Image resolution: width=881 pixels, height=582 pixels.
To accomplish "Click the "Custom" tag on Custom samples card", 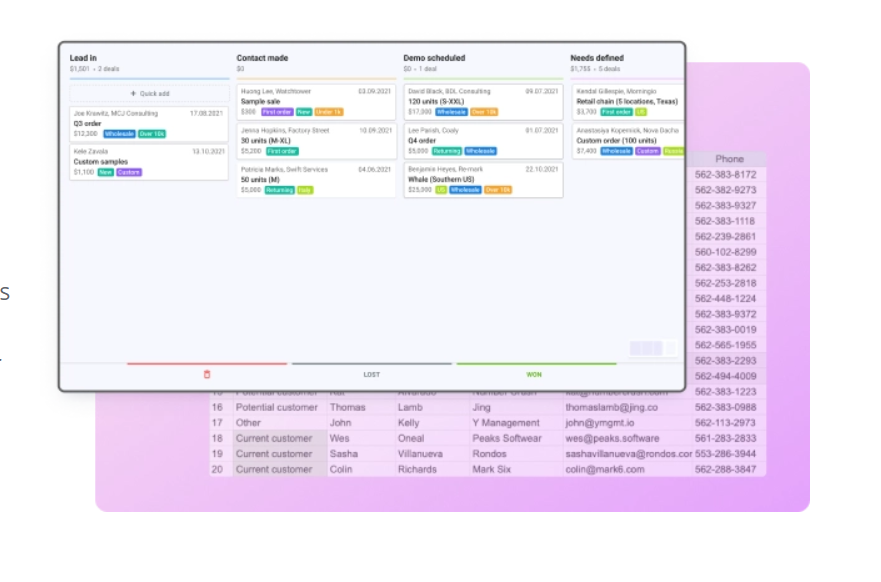I will tap(130, 172).
